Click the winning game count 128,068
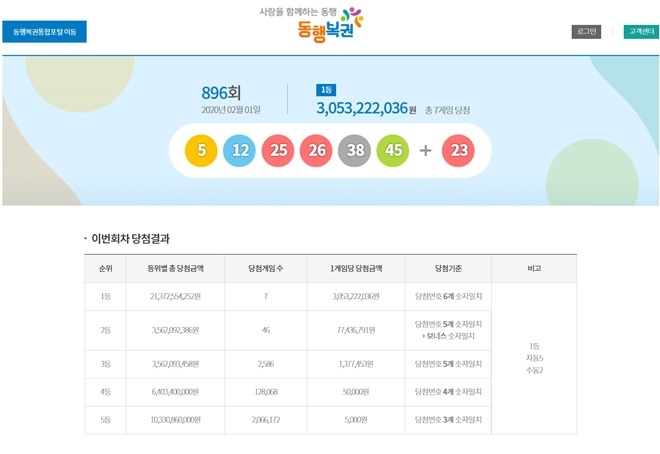The height and width of the screenshot is (454, 660). pos(266,392)
